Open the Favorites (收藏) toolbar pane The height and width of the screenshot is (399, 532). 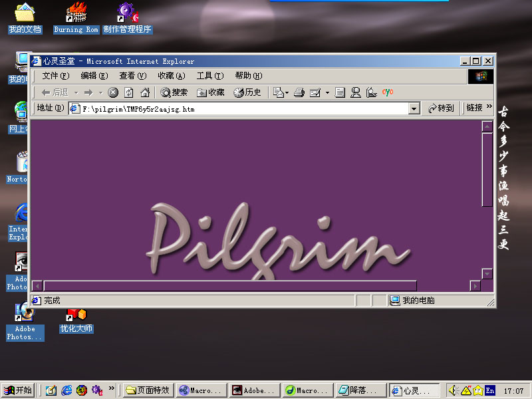(211, 92)
